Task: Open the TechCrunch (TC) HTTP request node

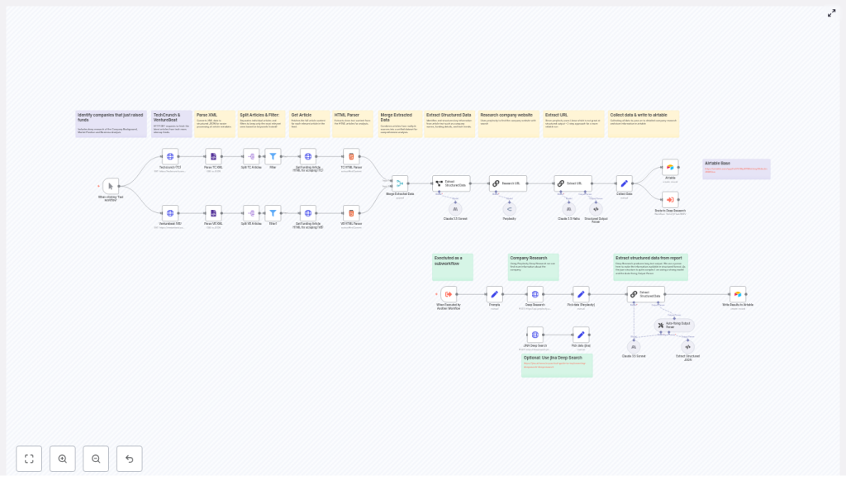Action: pos(171,156)
